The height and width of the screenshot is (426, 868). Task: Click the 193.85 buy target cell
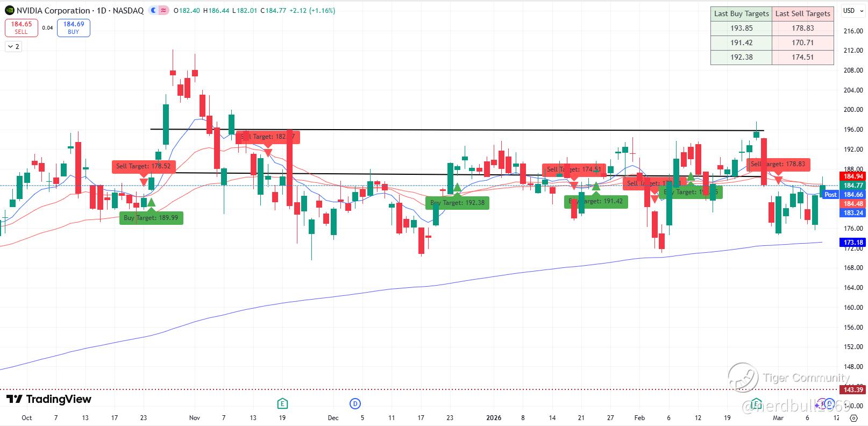(742, 28)
